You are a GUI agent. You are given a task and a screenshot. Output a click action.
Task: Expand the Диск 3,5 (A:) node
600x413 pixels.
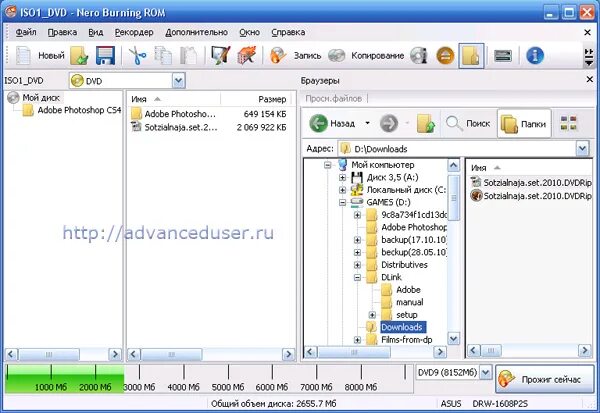click(342, 178)
